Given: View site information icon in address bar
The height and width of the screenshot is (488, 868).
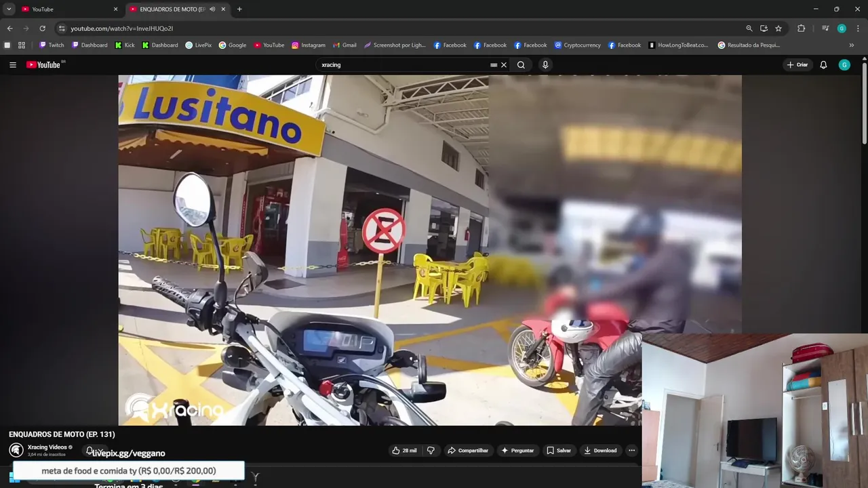Looking at the screenshot, I should pyautogui.click(x=62, y=28).
